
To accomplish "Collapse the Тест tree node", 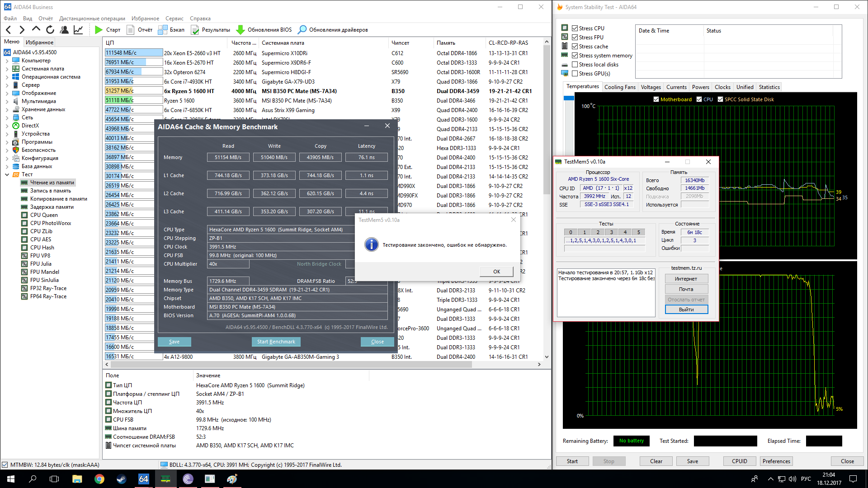I will coord(7,174).
